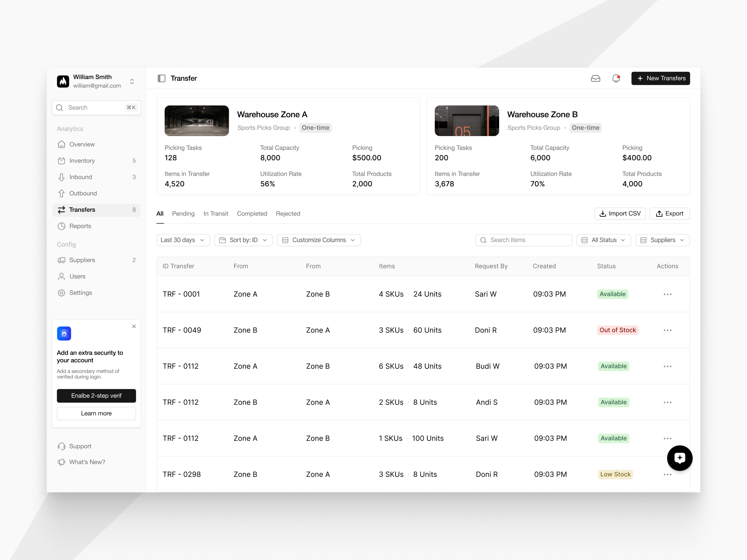Open the Last 30 days dropdown

point(183,240)
